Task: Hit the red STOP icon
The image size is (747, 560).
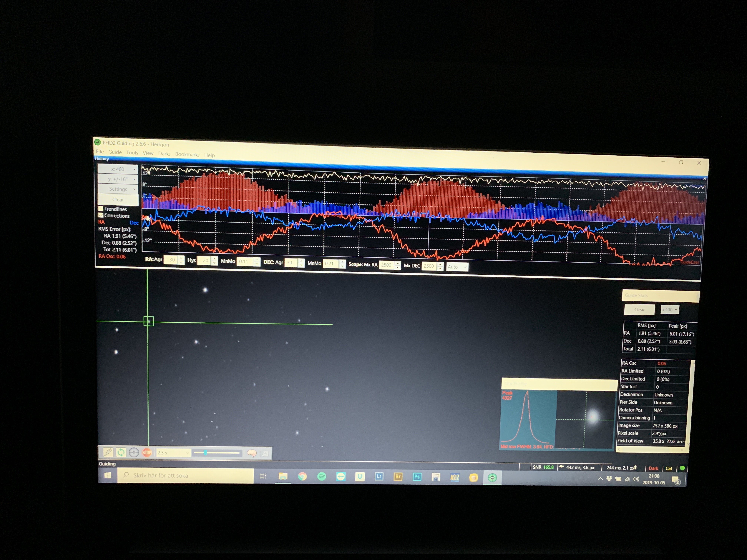Action: [147, 452]
